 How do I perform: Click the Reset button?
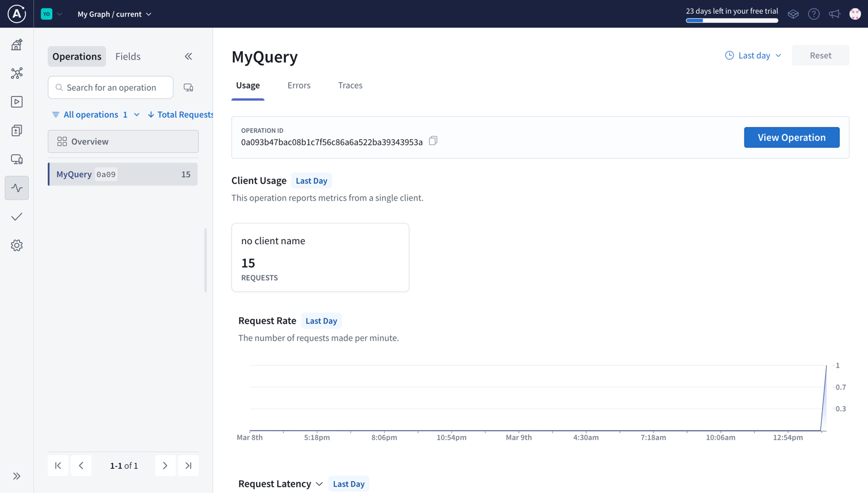click(820, 55)
